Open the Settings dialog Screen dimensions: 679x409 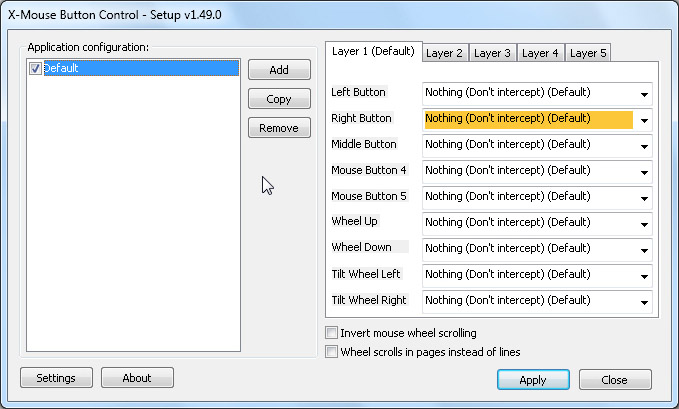click(56, 378)
